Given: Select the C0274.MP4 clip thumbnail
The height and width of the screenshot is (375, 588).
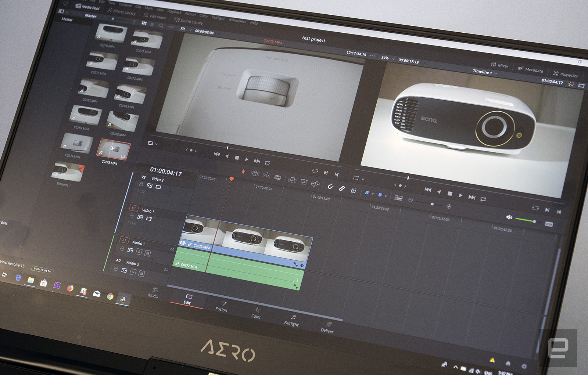Looking at the screenshot, I should pyautogui.click(x=76, y=143).
